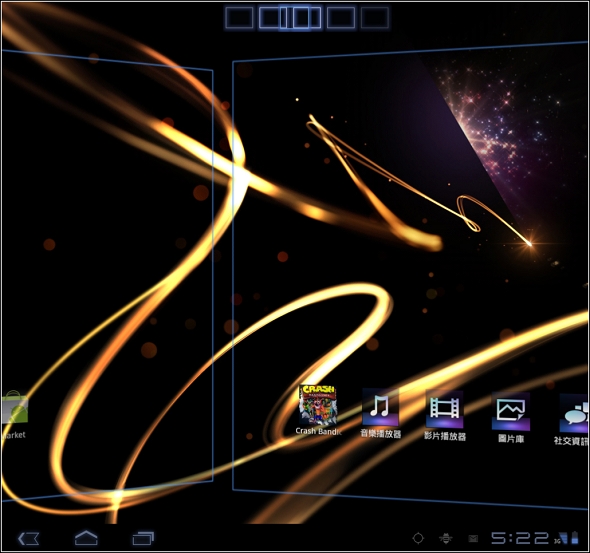This screenshot has height=553, width=590.
Task: Open the Recent apps button
Action: tap(143, 538)
